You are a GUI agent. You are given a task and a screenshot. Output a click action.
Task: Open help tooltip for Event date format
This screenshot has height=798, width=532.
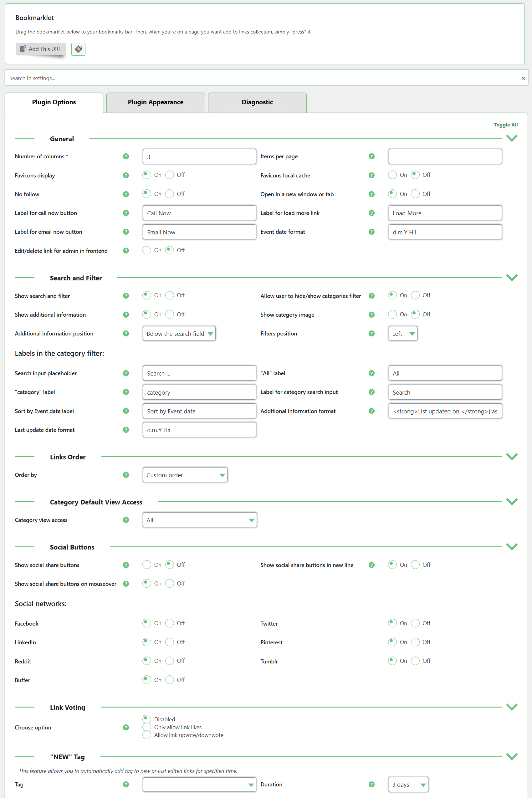(x=371, y=232)
